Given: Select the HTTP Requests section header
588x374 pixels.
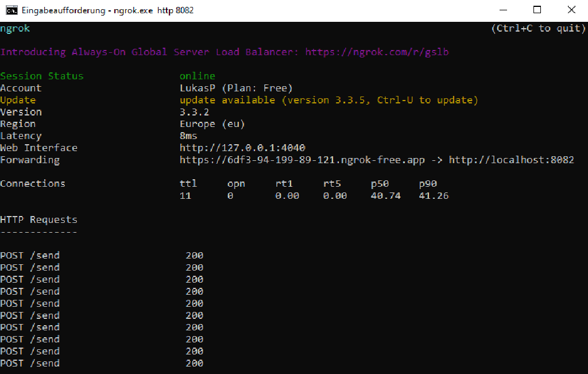Looking at the screenshot, I should pos(38,219).
